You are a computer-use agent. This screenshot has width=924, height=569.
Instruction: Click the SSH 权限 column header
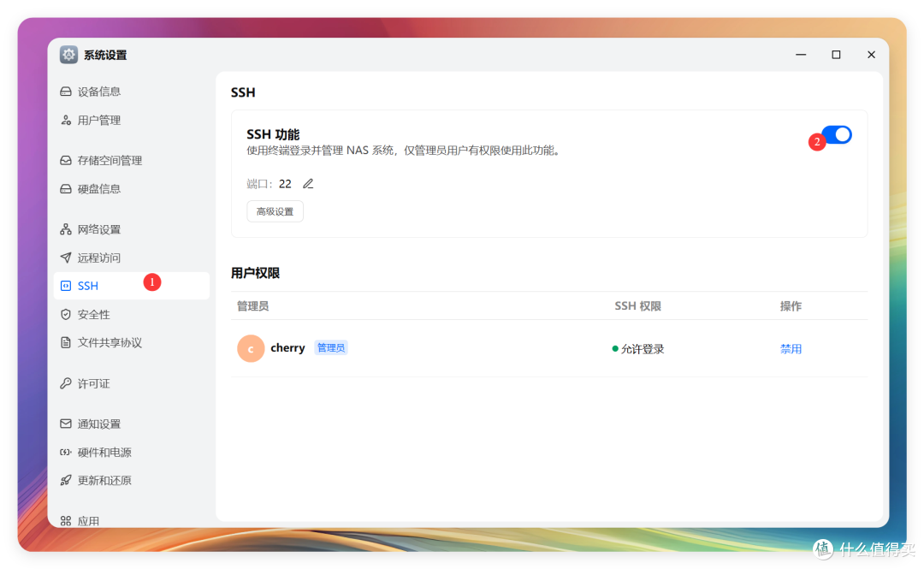point(637,306)
